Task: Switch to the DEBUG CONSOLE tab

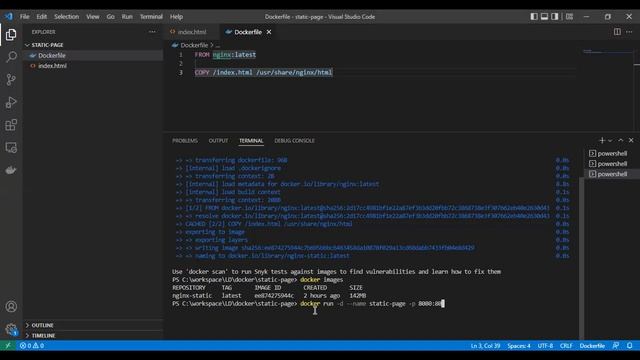Action: (294, 141)
